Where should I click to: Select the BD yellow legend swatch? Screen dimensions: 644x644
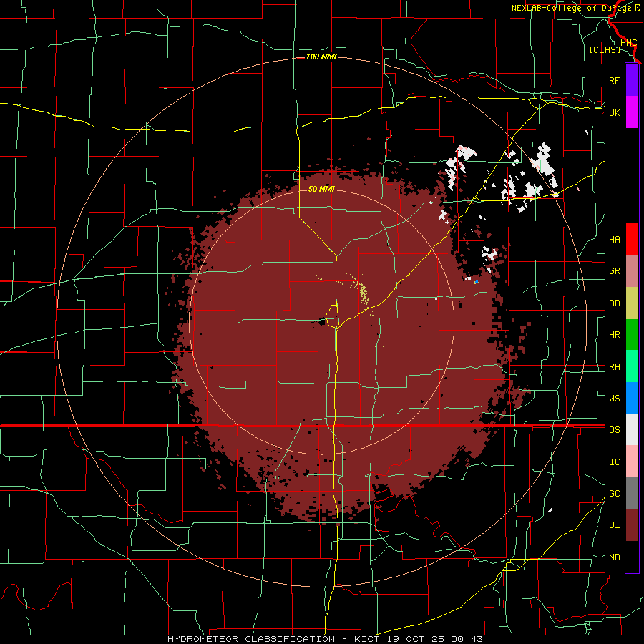pyautogui.click(x=632, y=303)
